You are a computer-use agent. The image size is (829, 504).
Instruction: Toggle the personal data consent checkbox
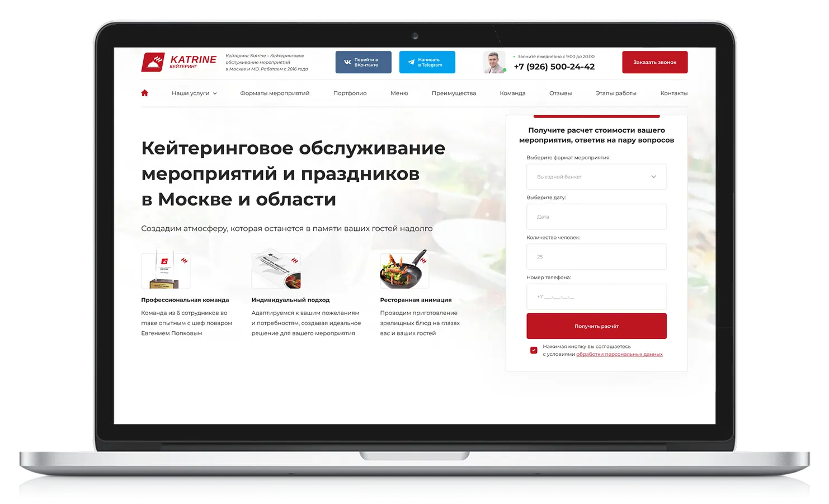point(534,350)
